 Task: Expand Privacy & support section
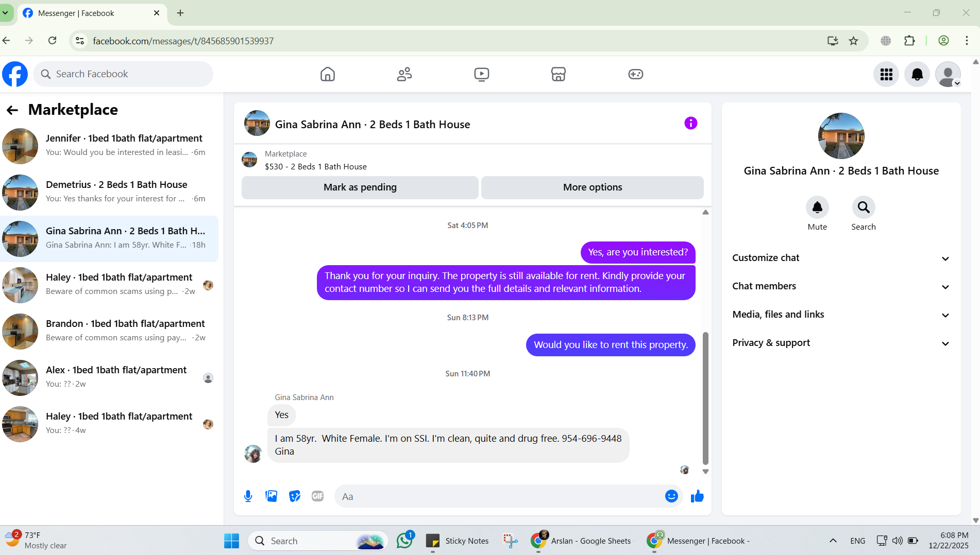(841, 343)
